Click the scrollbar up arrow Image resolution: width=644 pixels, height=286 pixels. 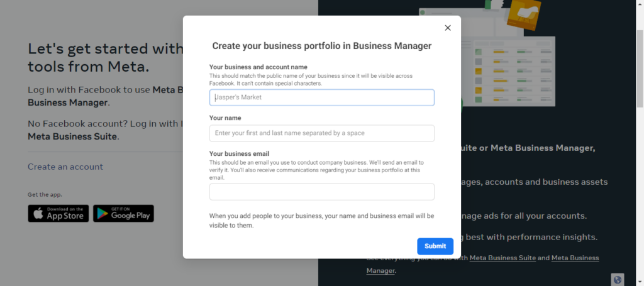pos(640,4)
